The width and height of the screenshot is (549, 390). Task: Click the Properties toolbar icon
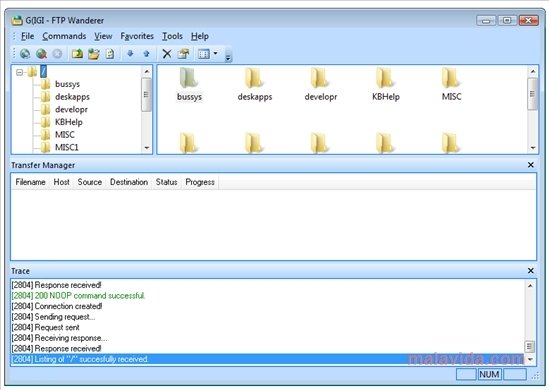tap(183, 54)
